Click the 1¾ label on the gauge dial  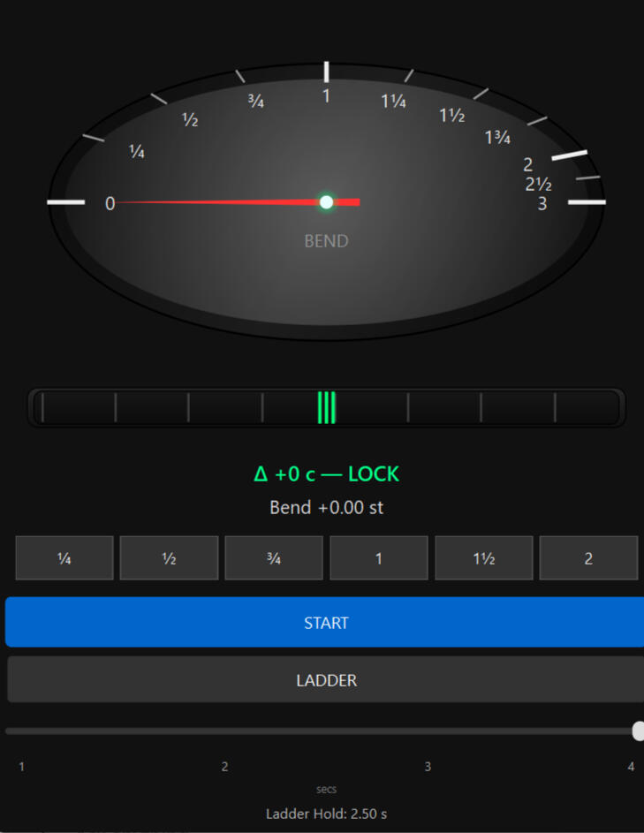coord(497,138)
